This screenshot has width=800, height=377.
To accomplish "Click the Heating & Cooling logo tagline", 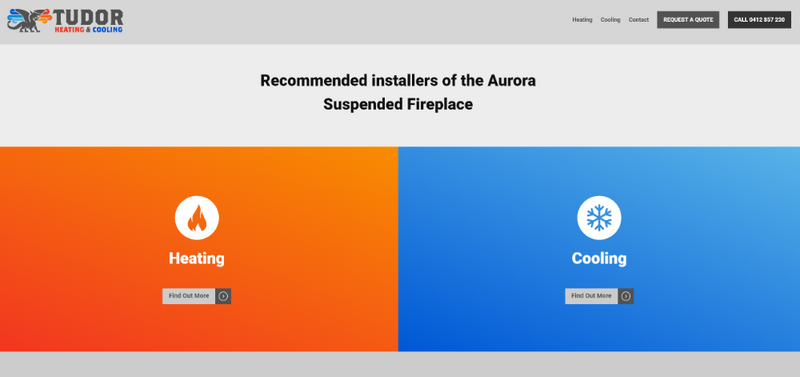I will 88,30.
